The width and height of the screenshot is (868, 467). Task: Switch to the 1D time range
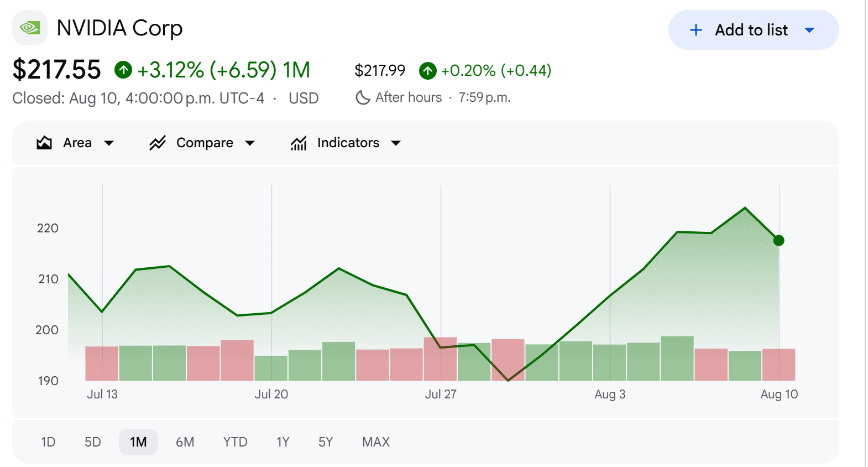click(48, 442)
